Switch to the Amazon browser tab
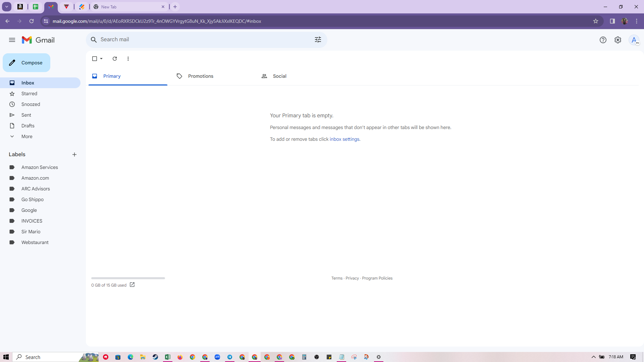This screenshot has width=644, height=362. pos(20,7)
